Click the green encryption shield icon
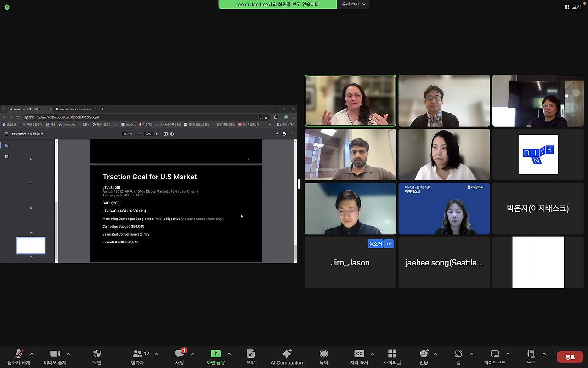 pos(7,7)
